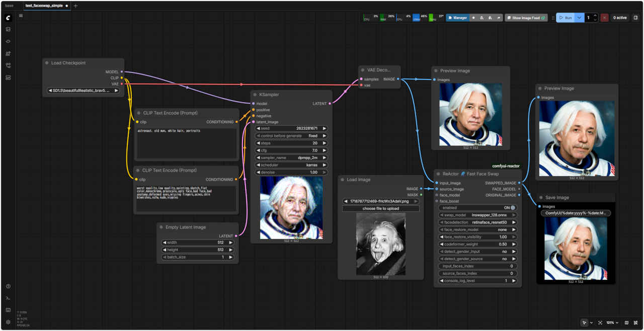Toggle the right side panel icon
The width and height of the screenshot is (644, 331).
click(635, 18)
